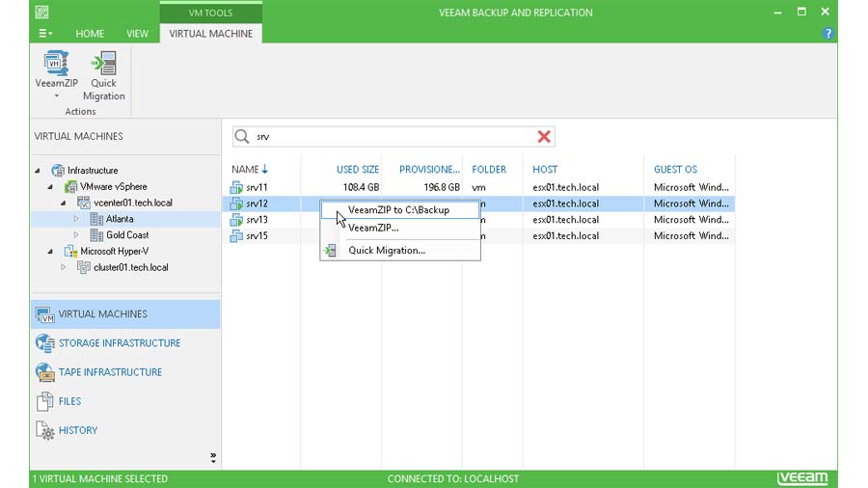
Task: Click the Veeam app icon in title bar
Action: point(41,13)
